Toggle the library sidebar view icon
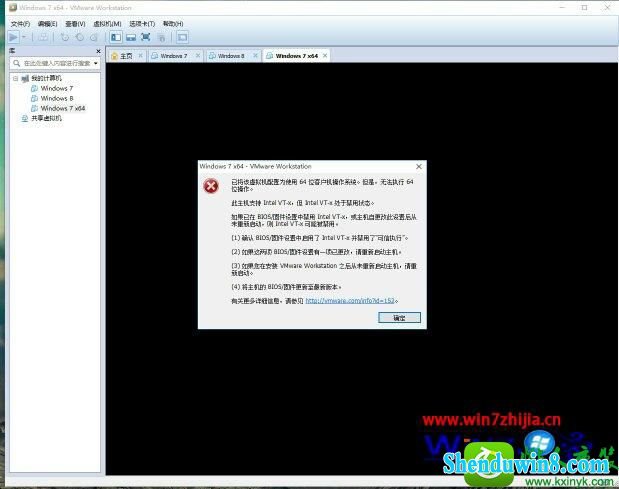Screen dimensions: 619x489 116,37
